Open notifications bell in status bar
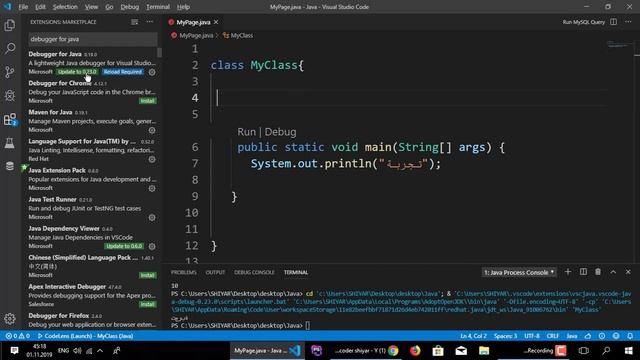 [x=630, y=336]
